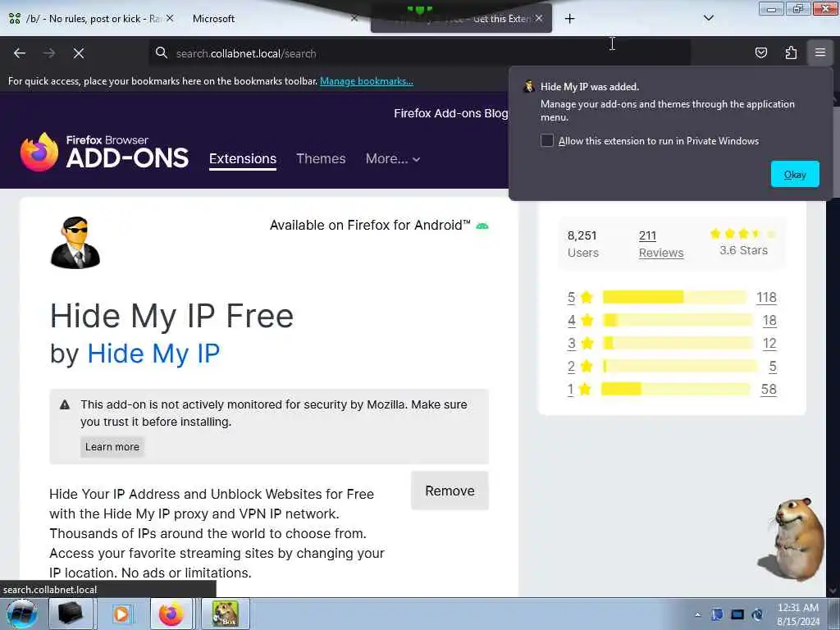Remove the Hide My IP extension

pyautogui.click(x=450, y=491)
